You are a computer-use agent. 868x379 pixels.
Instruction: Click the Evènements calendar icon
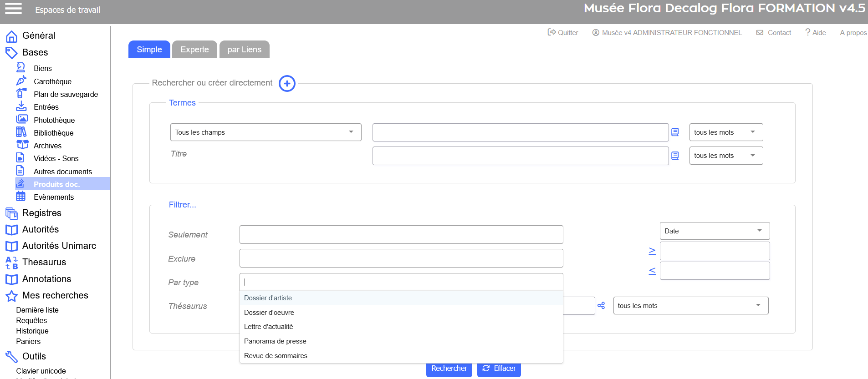(21, 197)
